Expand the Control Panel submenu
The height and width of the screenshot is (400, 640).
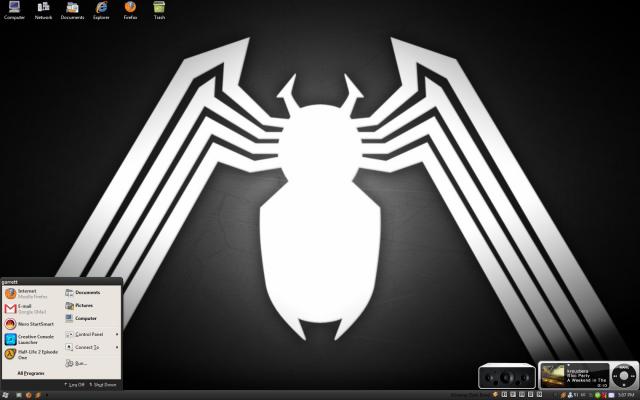pyautogui.click(x=92, y=334)
